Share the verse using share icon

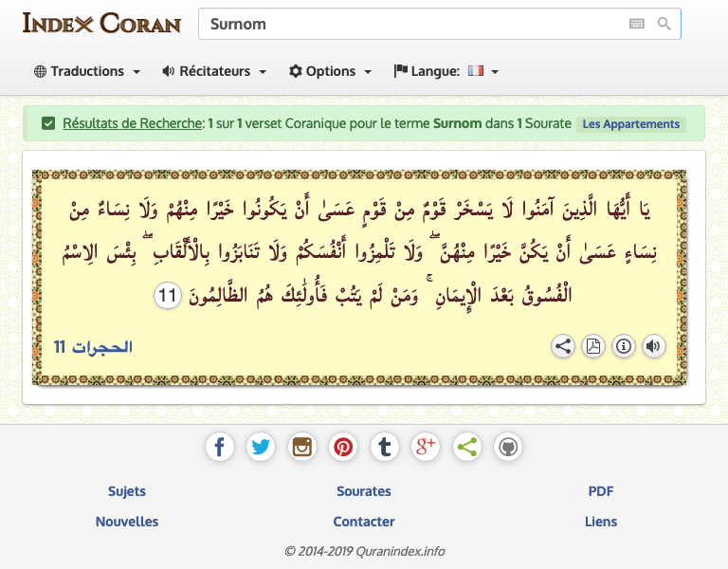(563, 346)
